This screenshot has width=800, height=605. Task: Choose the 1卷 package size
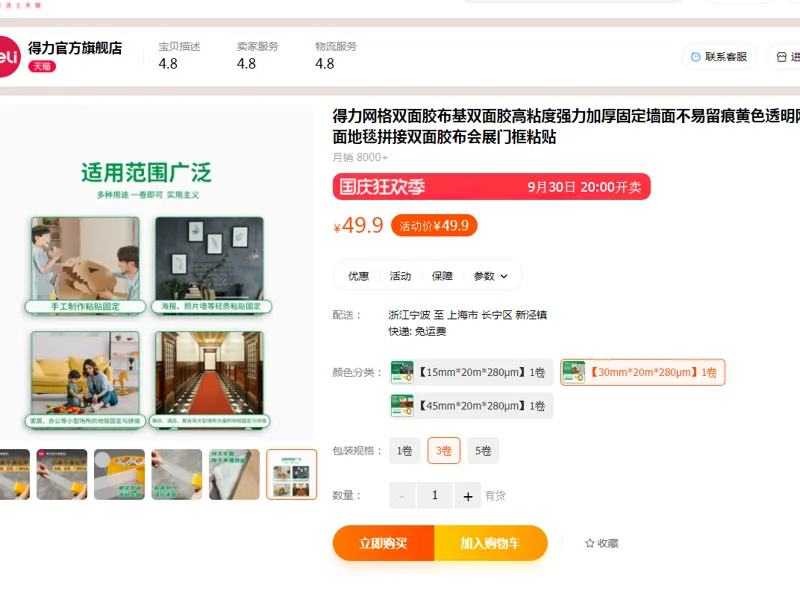pos(405,450)
